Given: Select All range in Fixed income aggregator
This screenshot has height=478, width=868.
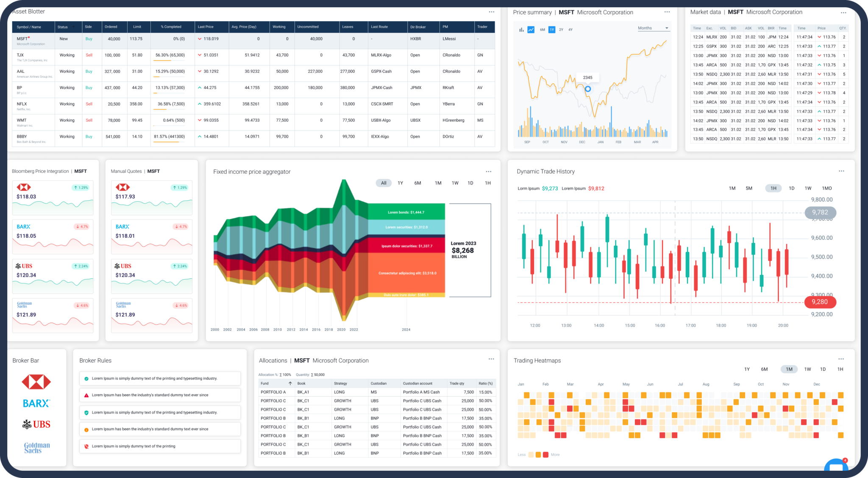Looking at the screenshot, I should click(x=384, y=183).
